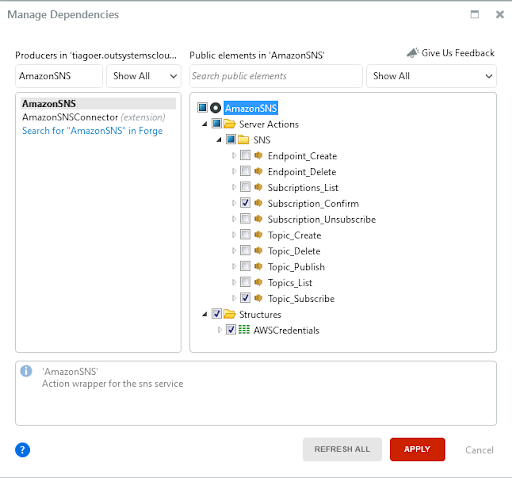
Task: Check the Topic_Publish checkbox
Action: pos(245,266)
